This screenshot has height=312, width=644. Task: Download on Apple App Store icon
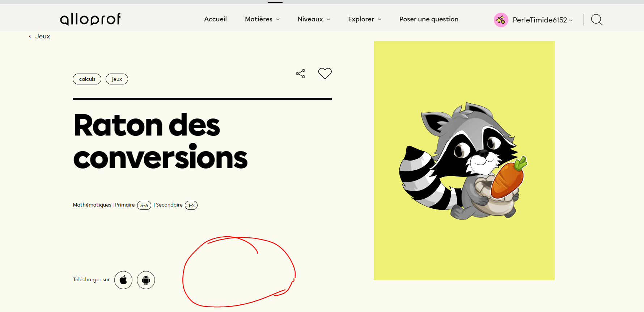123,280
